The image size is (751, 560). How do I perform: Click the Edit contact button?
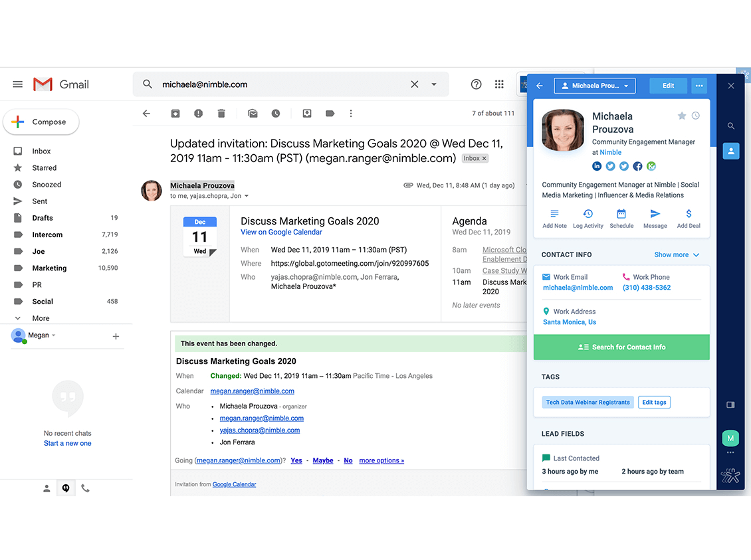pyautogui.click(x=668, y=86)
